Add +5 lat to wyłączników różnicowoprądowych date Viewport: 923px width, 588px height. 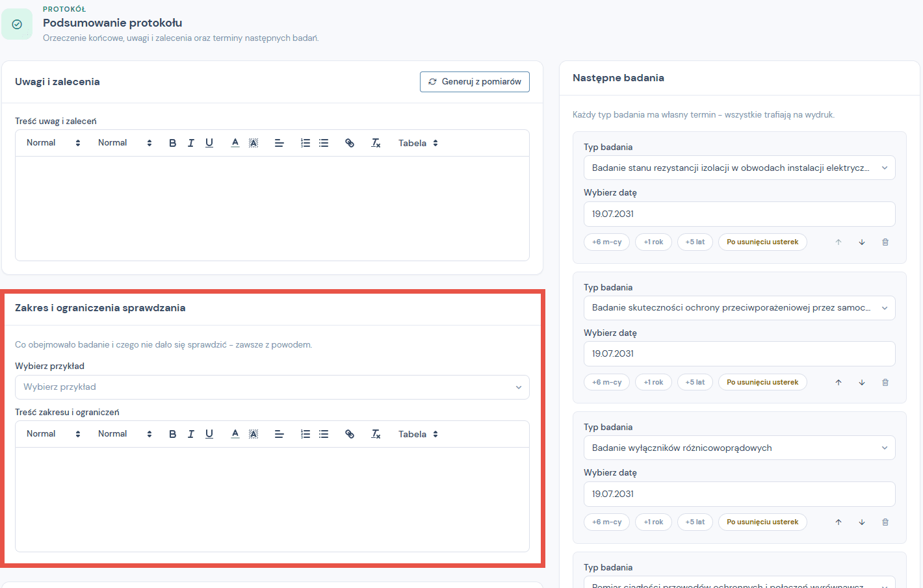[x=695, y=522]
